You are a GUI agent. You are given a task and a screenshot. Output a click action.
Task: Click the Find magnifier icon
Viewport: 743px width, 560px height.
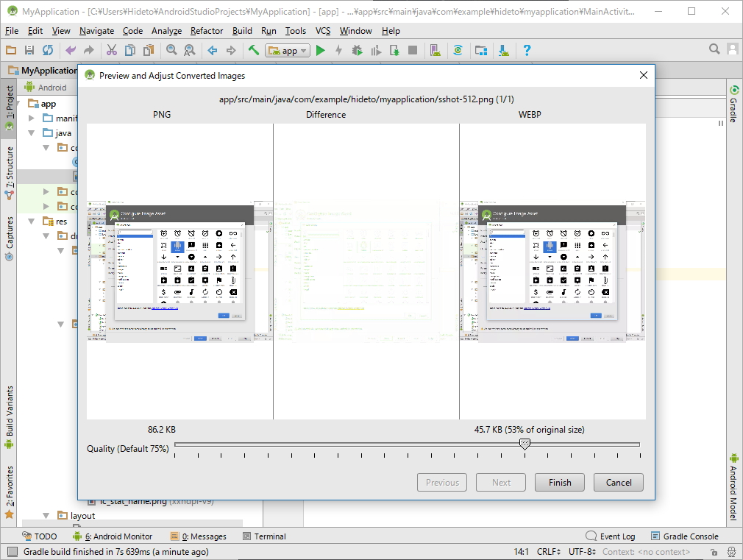click(171, 50)
